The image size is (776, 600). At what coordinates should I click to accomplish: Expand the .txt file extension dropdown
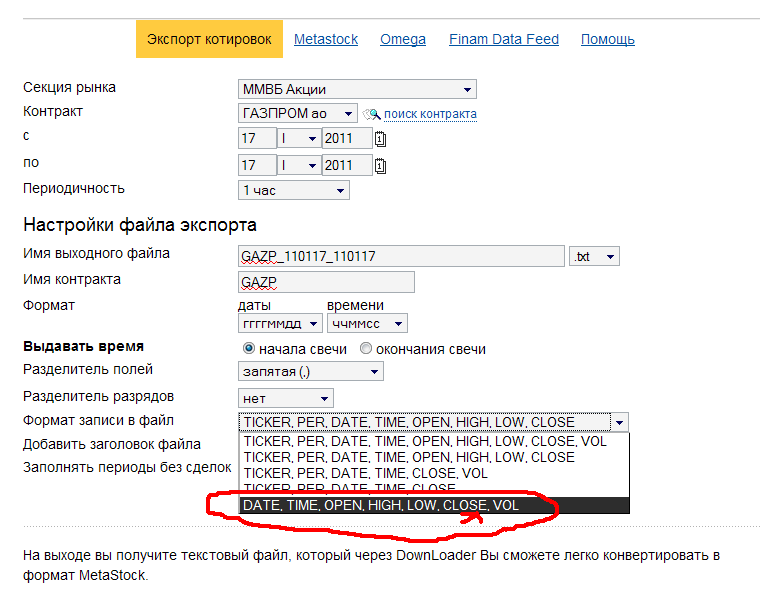(594, 257)
